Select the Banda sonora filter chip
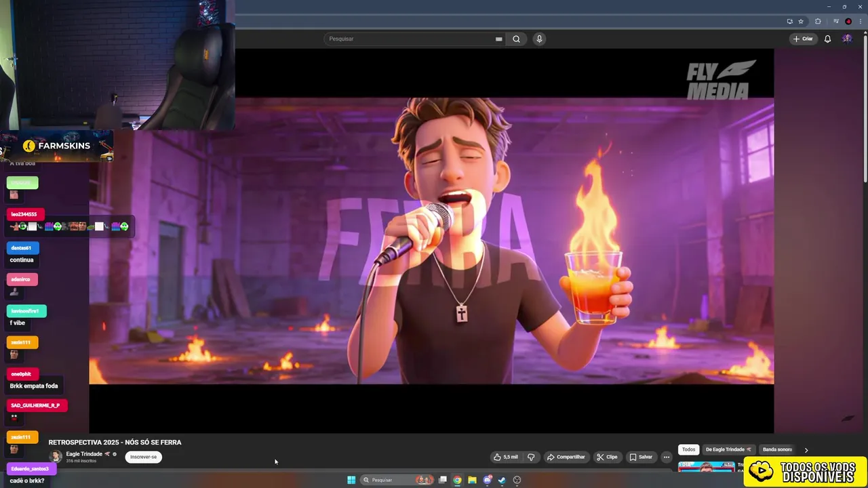This screenshot has height=488, width=868. [x=776, y=449]
